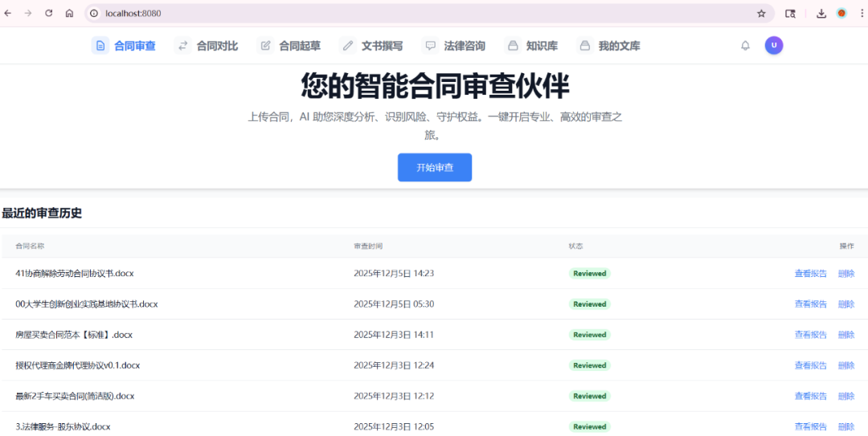Click the 开始审查 button
Screen dimensions: 868x436
click(x=435, y=168)
